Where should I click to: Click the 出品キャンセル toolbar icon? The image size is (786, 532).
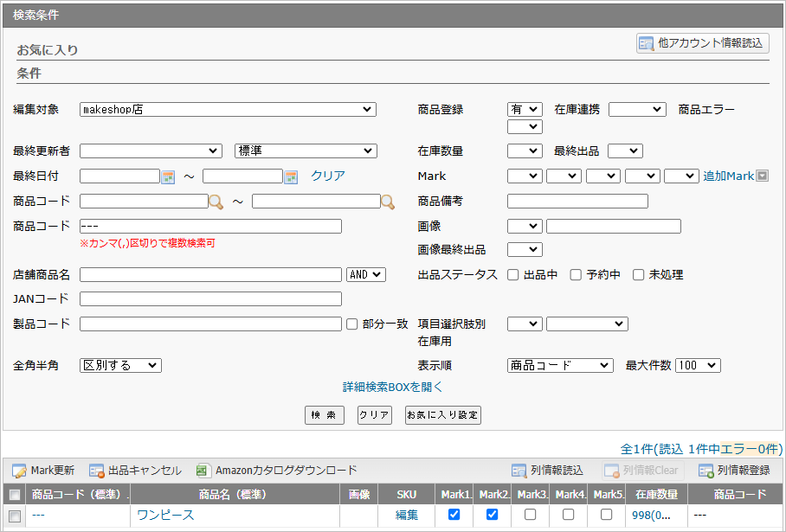tap(96, 471)
